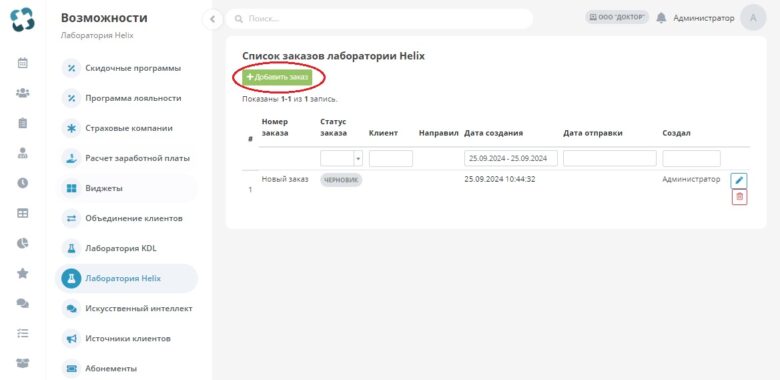This screenshot has height=380, width=780.
Task: Focus the Клиент filter field
Action: [390, 159]
